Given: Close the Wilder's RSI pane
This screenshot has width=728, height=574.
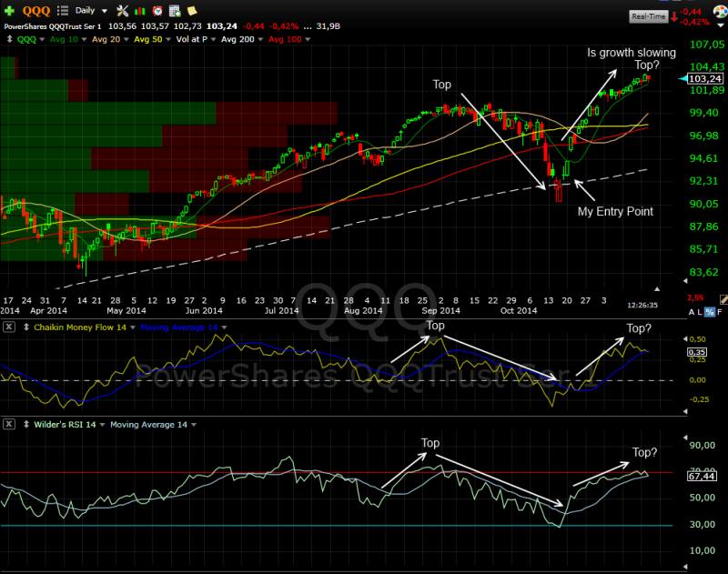Looking at the screenshot, I should (x=9, y=424).
